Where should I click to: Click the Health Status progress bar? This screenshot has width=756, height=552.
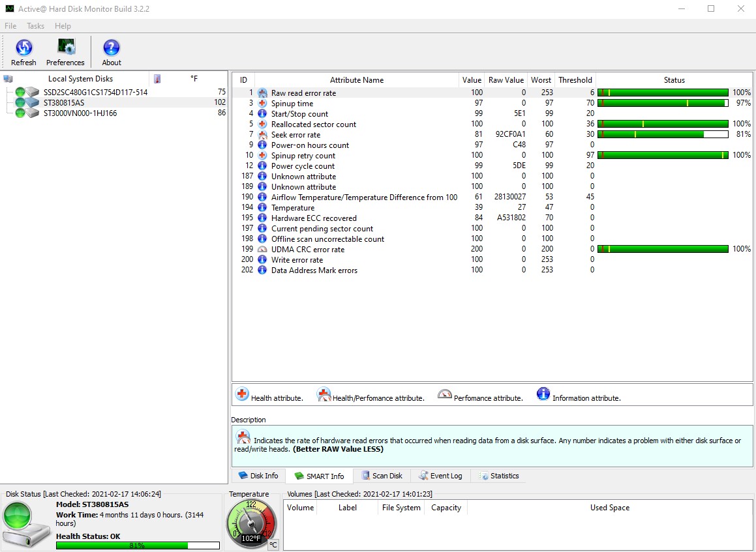[138, 545]
